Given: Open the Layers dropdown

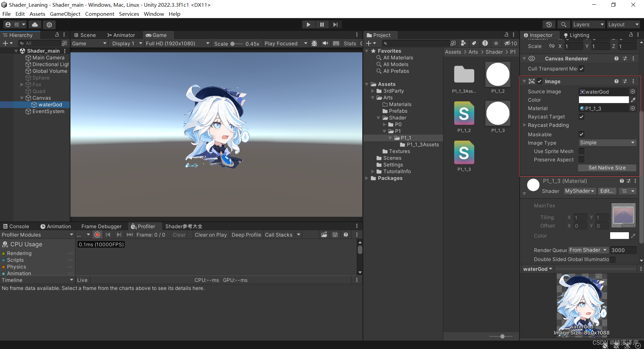Looking at the screenshot, I should [588, 24].
